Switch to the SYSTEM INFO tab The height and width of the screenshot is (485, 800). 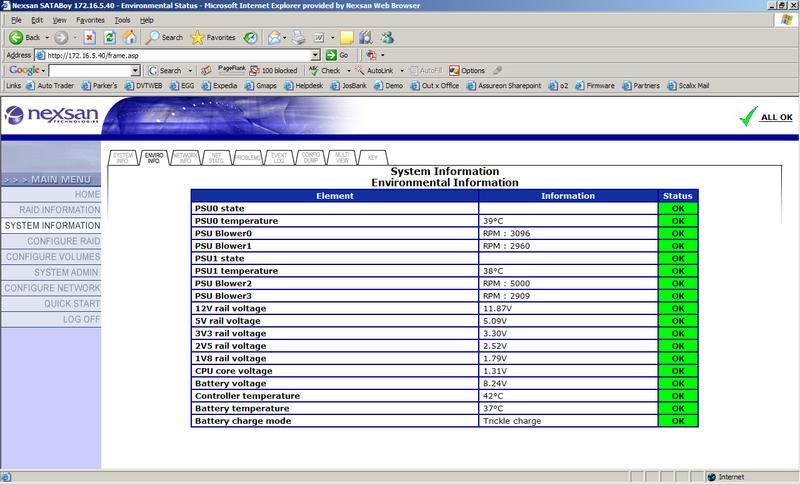[123, 158]
